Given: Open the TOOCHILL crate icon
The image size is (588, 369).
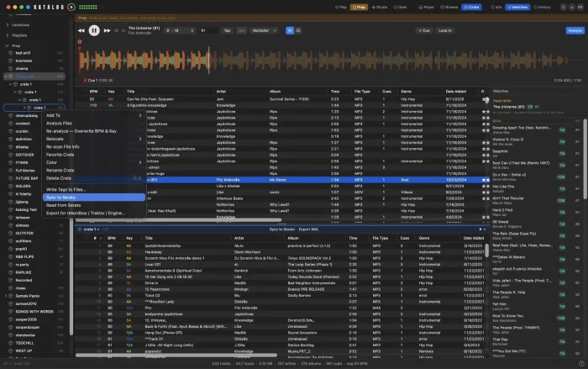Looking at the screenshot, I should (11, 343).
